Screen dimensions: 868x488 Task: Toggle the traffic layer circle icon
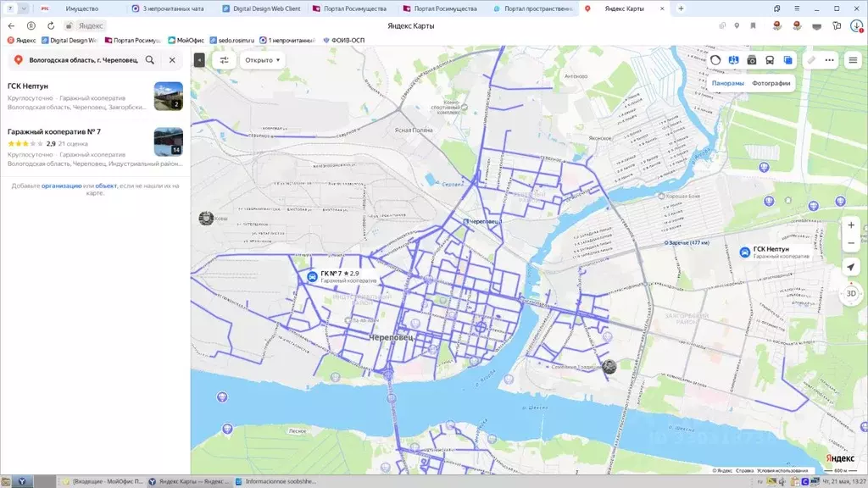(x=715, y=60)
